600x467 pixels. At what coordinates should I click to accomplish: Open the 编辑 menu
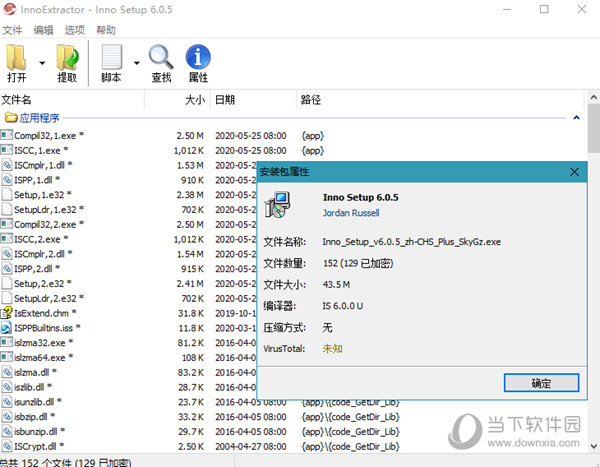pos(43,30)
